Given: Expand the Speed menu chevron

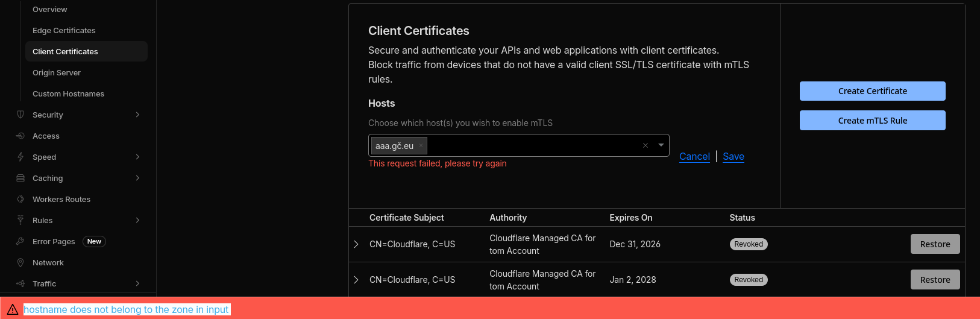Looking at the screenshot, I should click(x=137, y=157).
